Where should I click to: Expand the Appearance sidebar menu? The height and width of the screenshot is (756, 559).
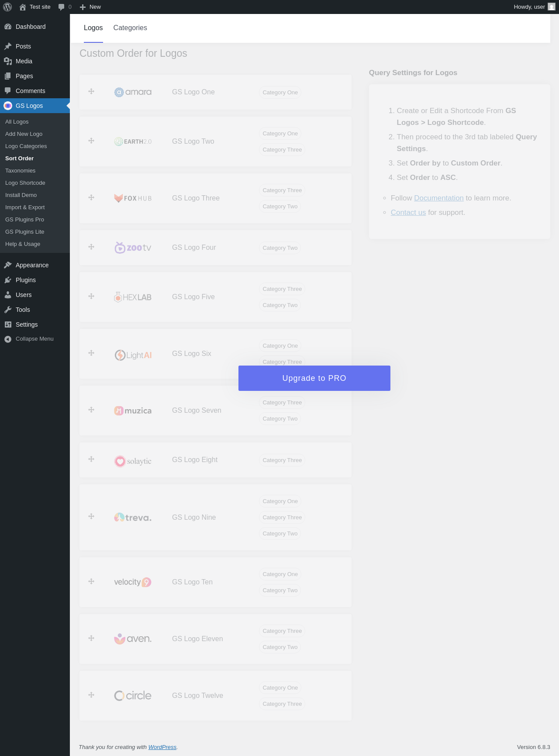tap(32, 265)
